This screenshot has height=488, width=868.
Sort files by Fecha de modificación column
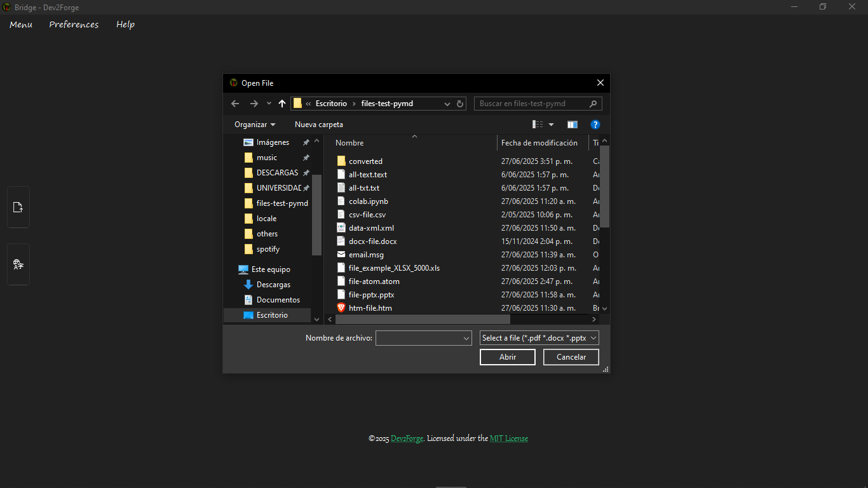(539, 143)
